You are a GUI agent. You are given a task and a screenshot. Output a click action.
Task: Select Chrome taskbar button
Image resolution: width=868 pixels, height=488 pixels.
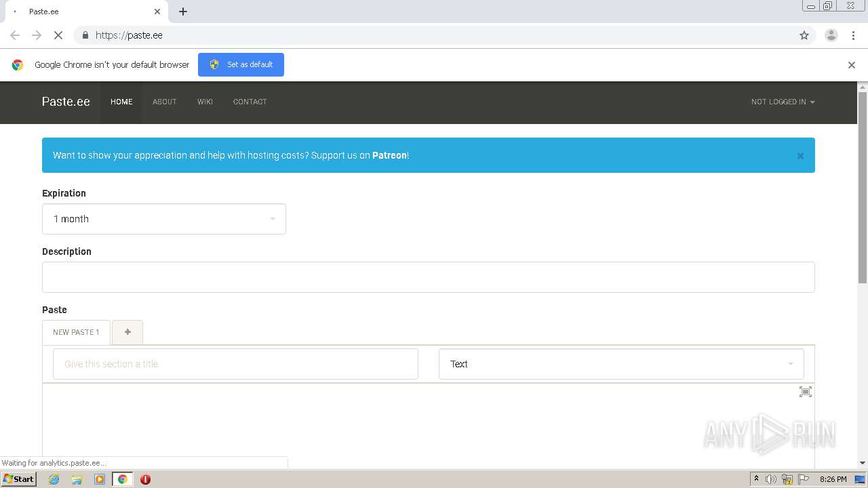tap(122, 479)
